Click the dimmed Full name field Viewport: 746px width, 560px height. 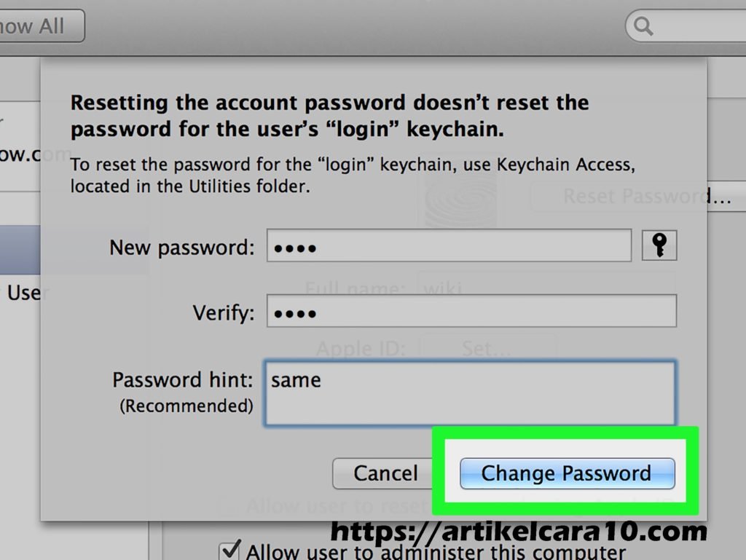click(x=546, y=287)
